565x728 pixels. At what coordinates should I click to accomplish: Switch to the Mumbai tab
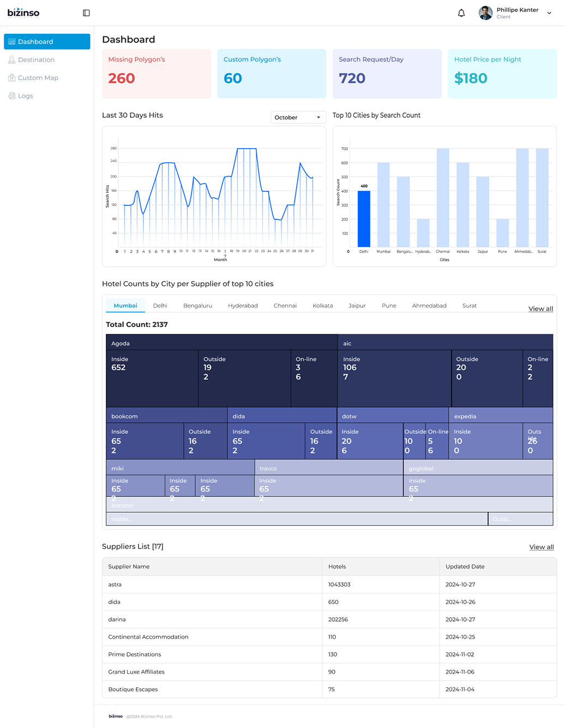[x=125, y=306]
